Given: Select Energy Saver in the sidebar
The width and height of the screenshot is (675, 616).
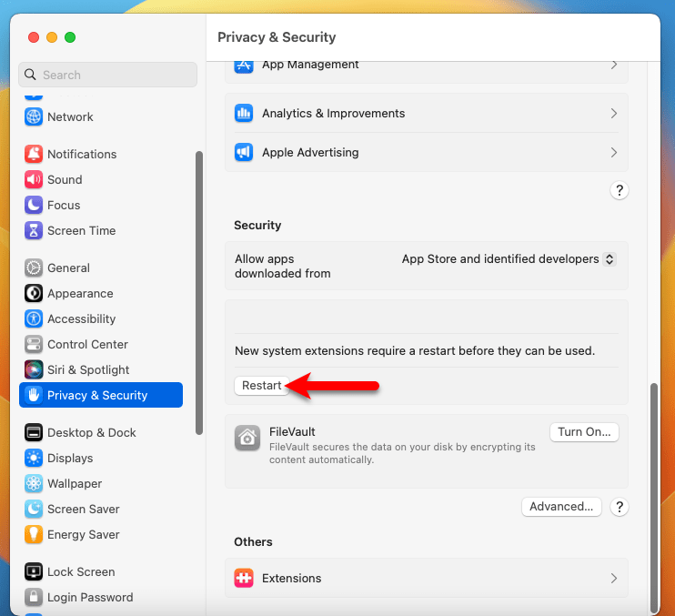Looking at the screenshot, I should point(84,534).
